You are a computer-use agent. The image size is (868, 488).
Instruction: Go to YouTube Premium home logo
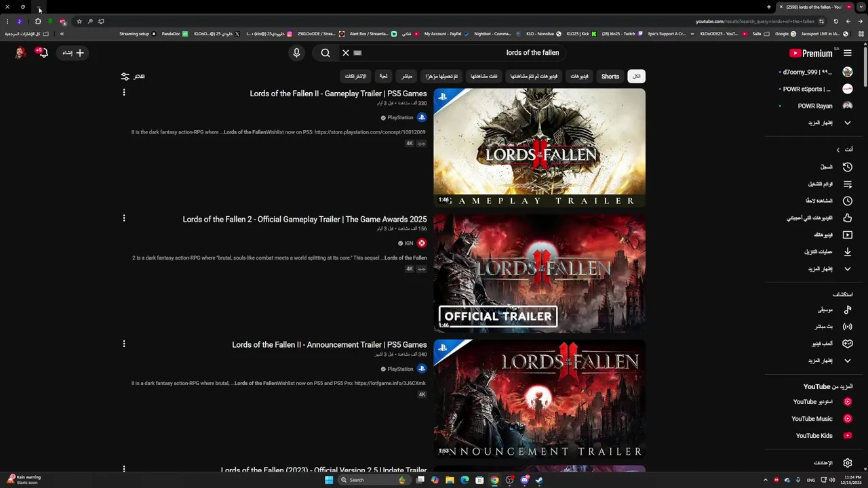point(812,53)
